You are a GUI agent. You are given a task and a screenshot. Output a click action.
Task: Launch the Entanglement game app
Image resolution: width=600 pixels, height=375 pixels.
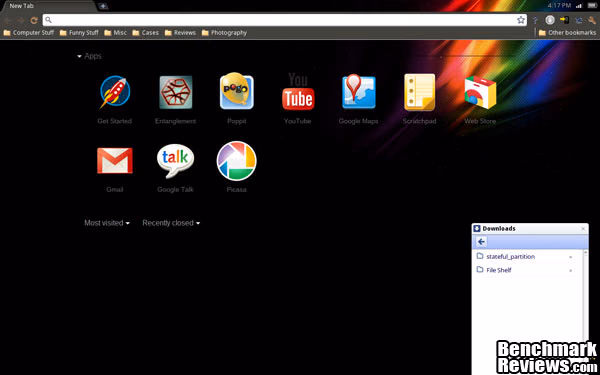click(x=176, y=92)
